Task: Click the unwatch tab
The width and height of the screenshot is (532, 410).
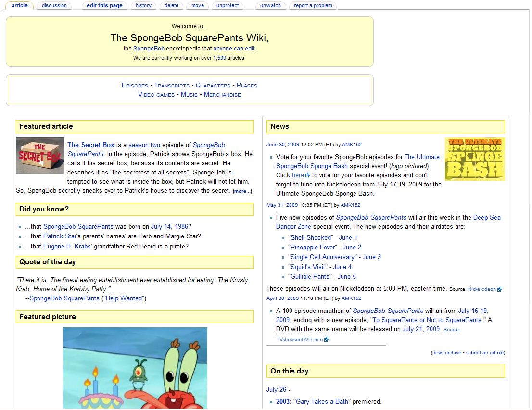Action: [270, 5]
